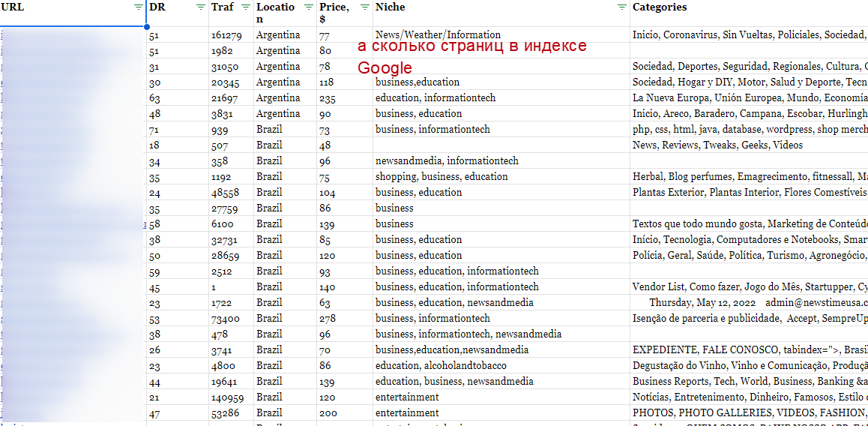Open the filter icon in the Traf header
Screen dimensions: 868x426
click(x=246, y=7)
